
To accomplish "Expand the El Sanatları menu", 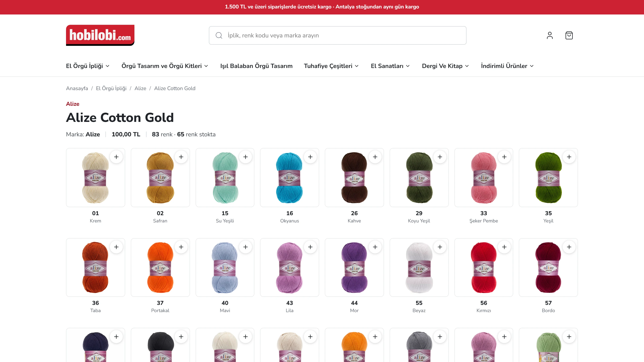I will tap(390, 66).
